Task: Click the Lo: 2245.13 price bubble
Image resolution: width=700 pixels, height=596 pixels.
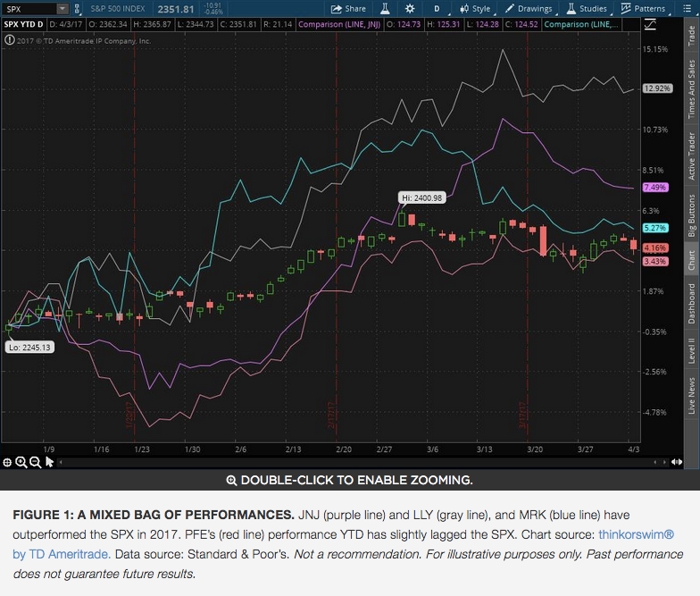Action: (29, 347)
